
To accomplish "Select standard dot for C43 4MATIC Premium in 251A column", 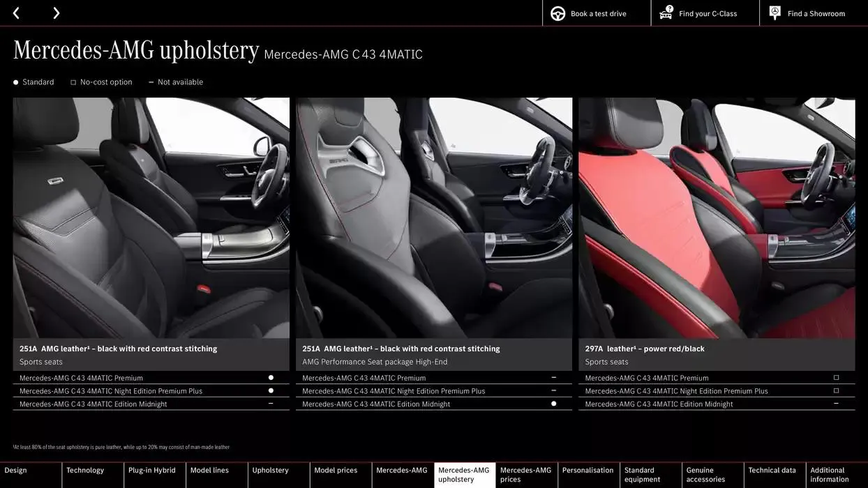I will pyautogui.click(x=271, y=376).
